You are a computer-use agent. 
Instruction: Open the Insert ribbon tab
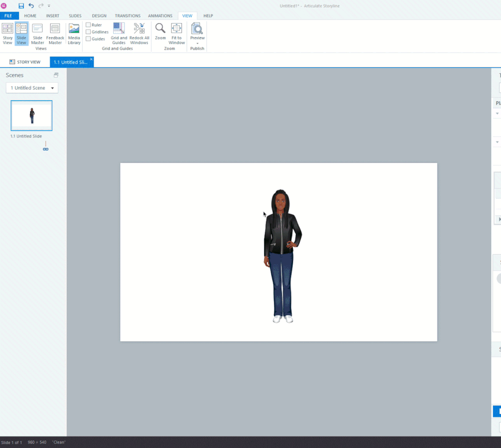(53, 16)
